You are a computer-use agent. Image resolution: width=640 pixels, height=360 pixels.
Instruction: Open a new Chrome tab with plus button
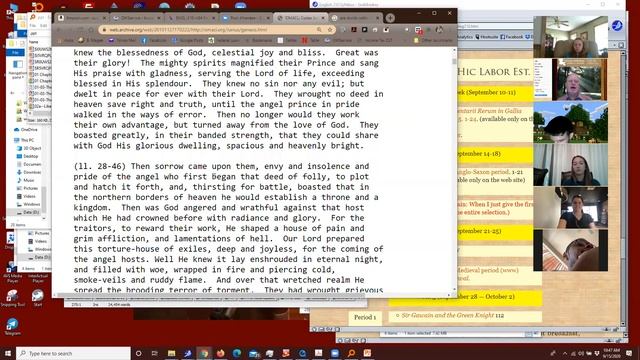(390, 18)
